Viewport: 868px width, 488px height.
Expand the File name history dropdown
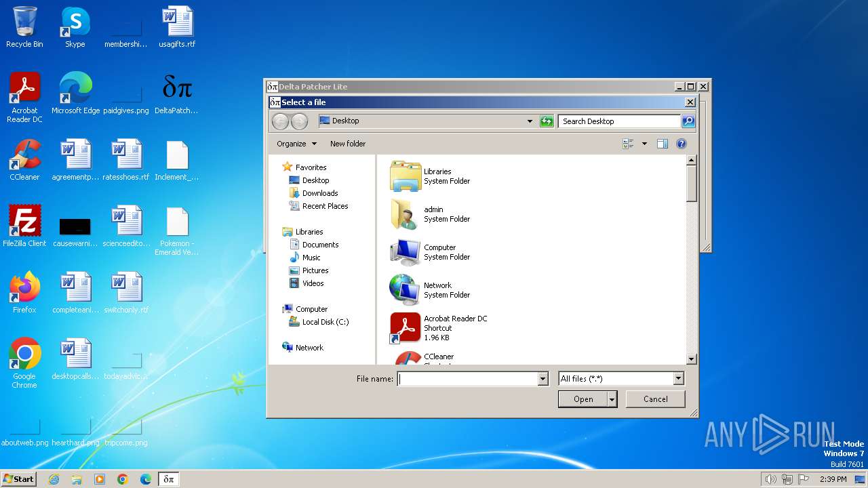pyautogui.click(x=542, y=379)
